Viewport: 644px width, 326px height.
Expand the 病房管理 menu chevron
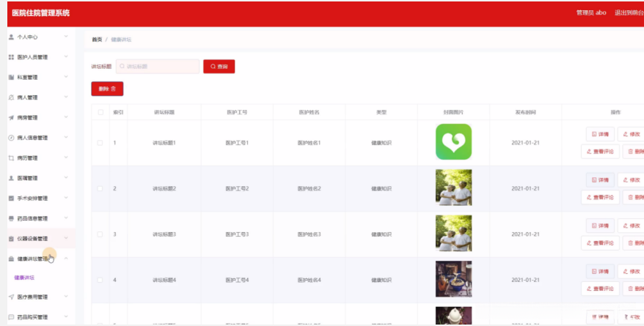click(66, 117)
